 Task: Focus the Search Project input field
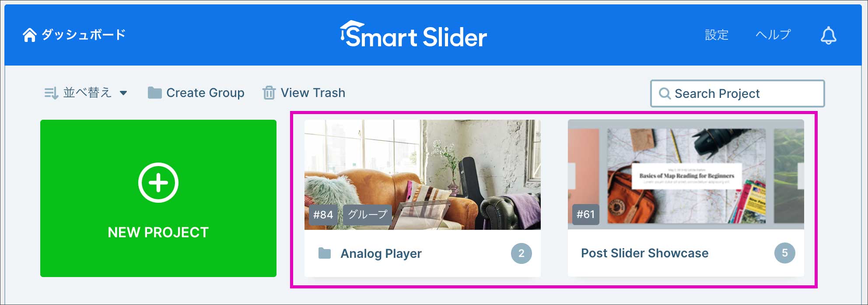coord(738,94)
